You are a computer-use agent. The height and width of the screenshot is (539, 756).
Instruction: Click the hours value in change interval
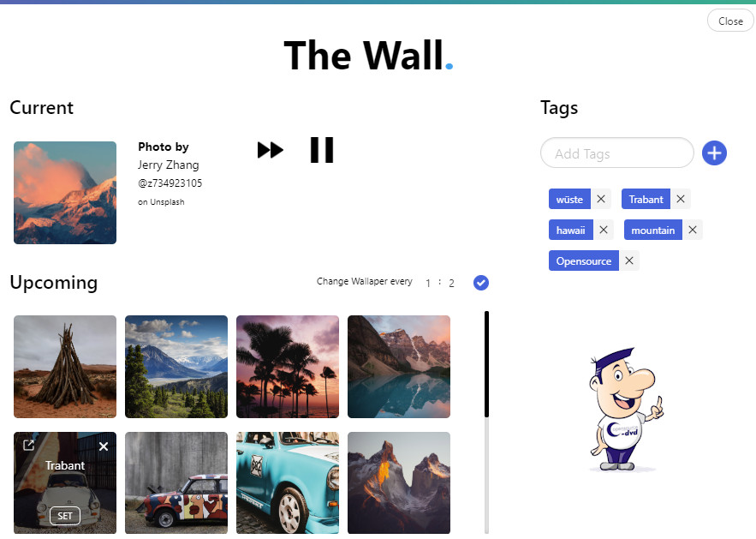point(428,284)
